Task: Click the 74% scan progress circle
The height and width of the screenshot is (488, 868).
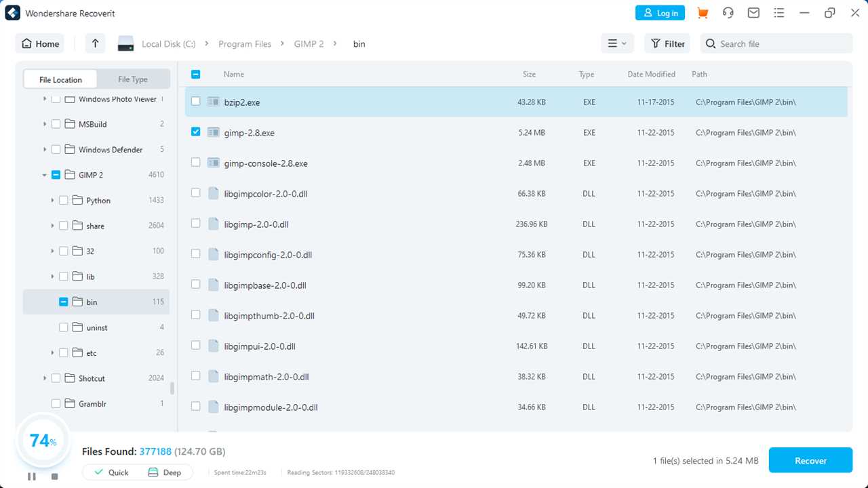Action: coord(42,441)
